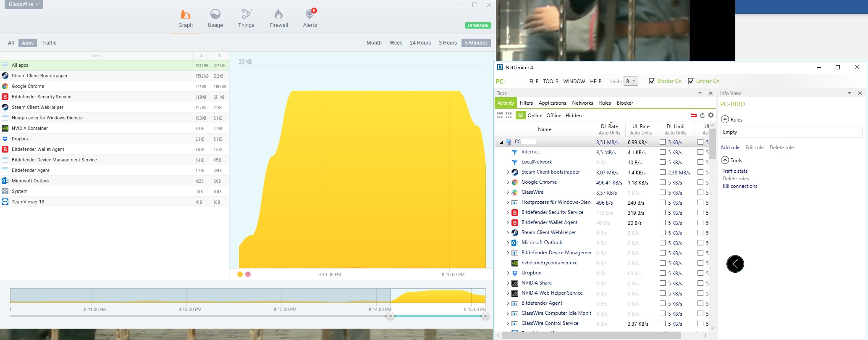This screenshot has width=868, height=340.
Task: Click the left handle of GlassWire timeline slider
Action: pyautogui.click(x=391, y=316)
